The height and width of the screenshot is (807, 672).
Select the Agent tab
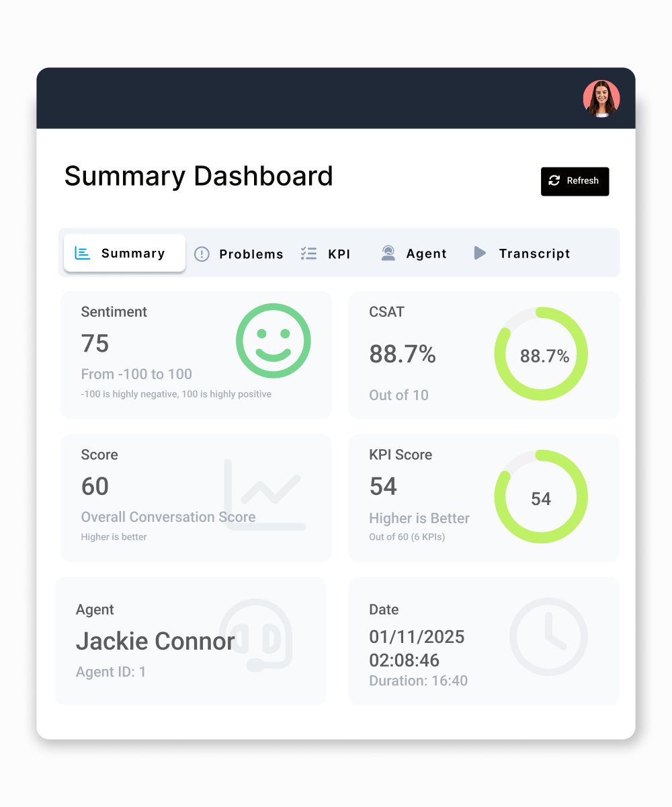tap(425, 254)
